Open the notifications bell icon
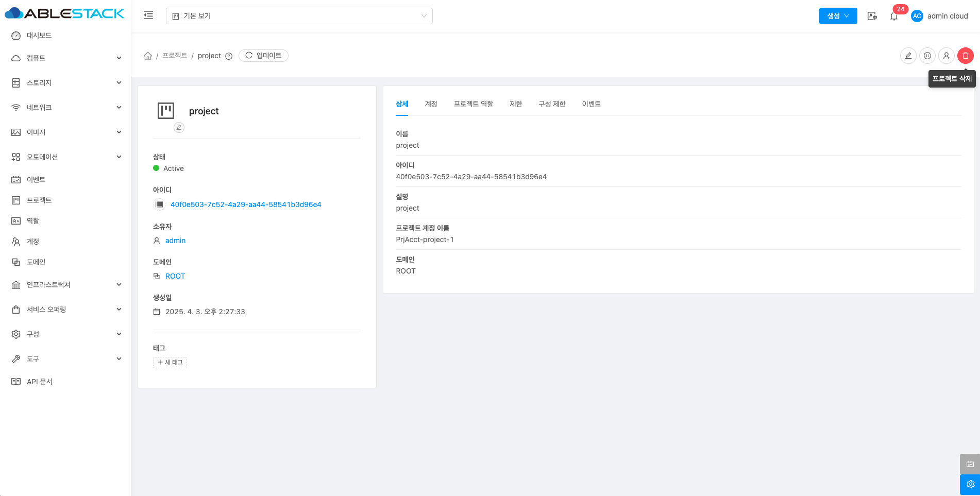The height and width of the screenshot is (496, 980). (x=894, y=16)
